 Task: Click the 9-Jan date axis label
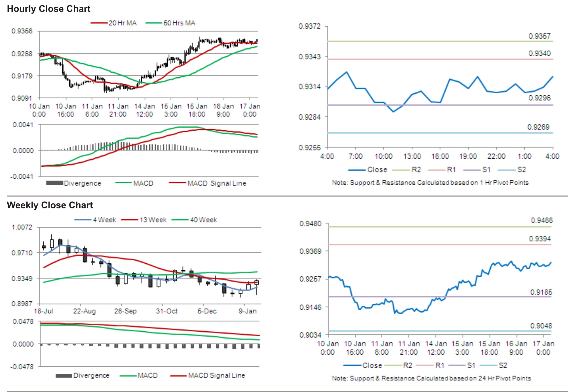[248, 311]
